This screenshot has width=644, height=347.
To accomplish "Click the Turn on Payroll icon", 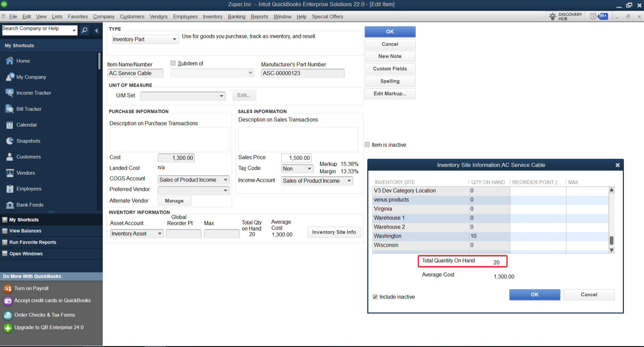I will point(8,288).
